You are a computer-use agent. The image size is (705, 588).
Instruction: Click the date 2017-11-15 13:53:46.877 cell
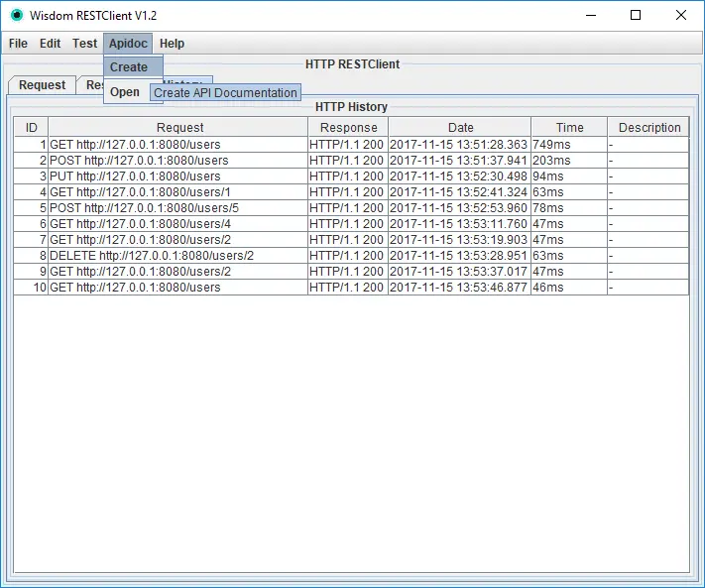click(x=459, y=288)
